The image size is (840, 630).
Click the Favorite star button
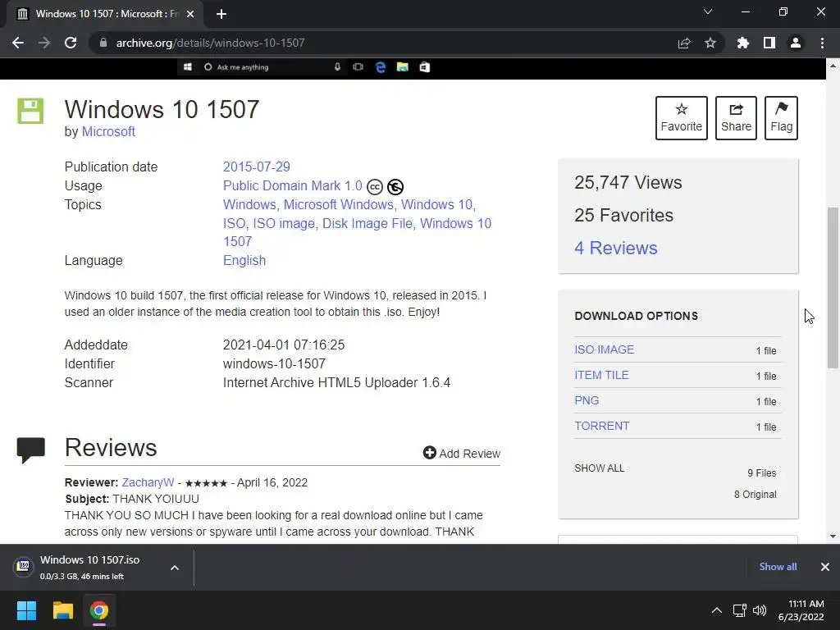tap(682, 118)
